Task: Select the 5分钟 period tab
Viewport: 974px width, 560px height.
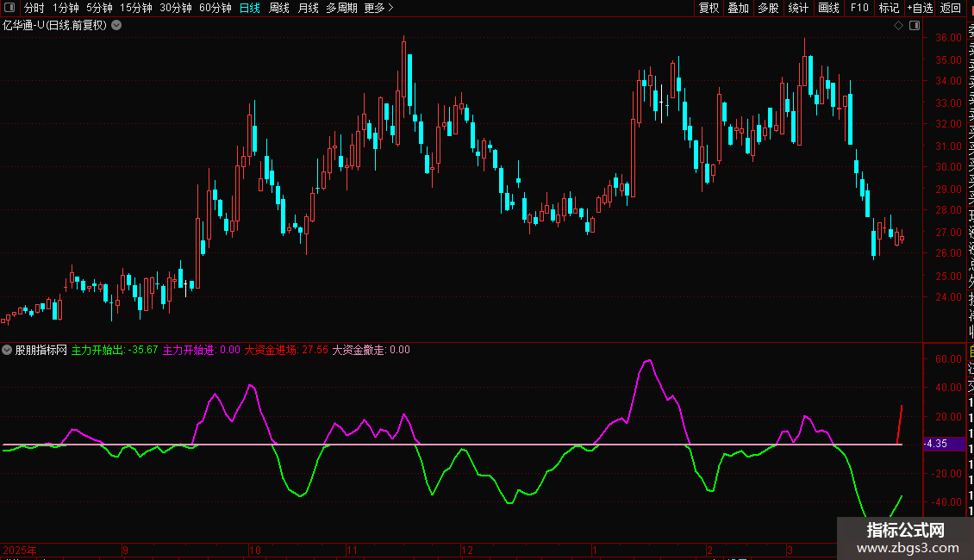Action: 99,8
